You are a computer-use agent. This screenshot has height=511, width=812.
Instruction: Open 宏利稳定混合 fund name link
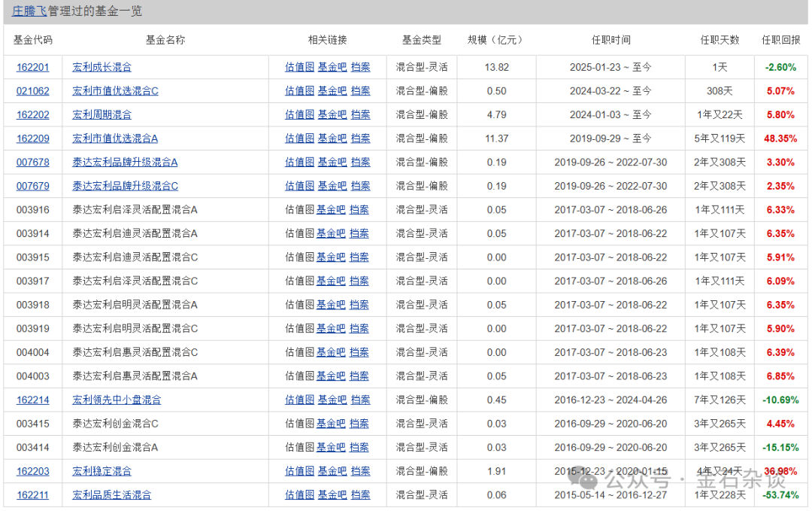(101, 471)
